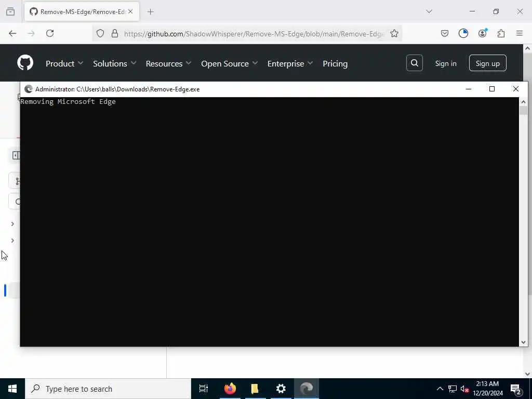This screenshot has height=399, width=532.
Task: Open the notification center icon
Action: [516, 389]
